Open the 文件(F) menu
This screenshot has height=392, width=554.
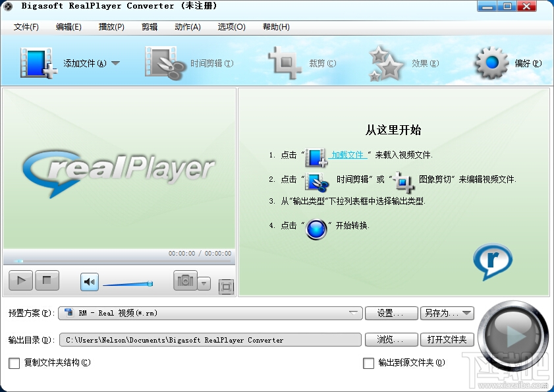(26, 27)
